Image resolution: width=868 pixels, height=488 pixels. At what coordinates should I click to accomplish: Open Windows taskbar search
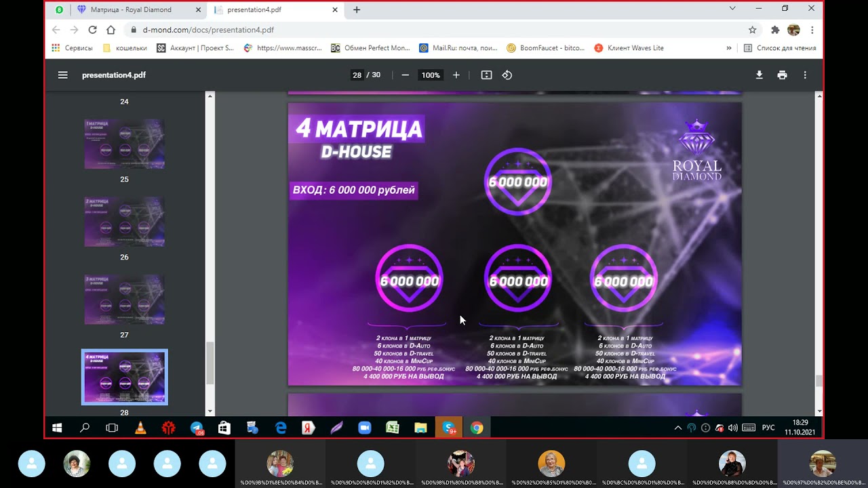pyautogui.click(x=85, y=428)
